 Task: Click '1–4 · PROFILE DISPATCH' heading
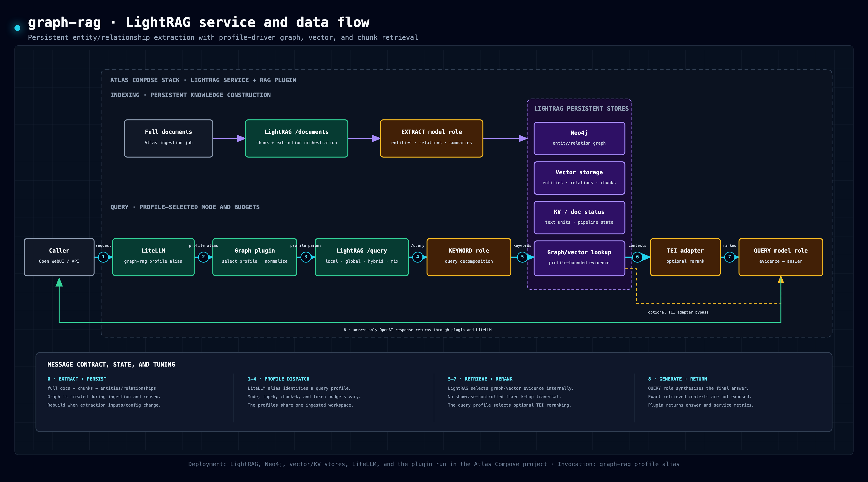tap(278, 379)
